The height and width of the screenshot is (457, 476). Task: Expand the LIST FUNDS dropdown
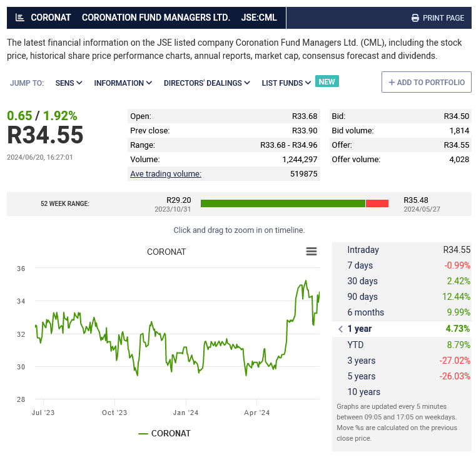tap(286, 83)
